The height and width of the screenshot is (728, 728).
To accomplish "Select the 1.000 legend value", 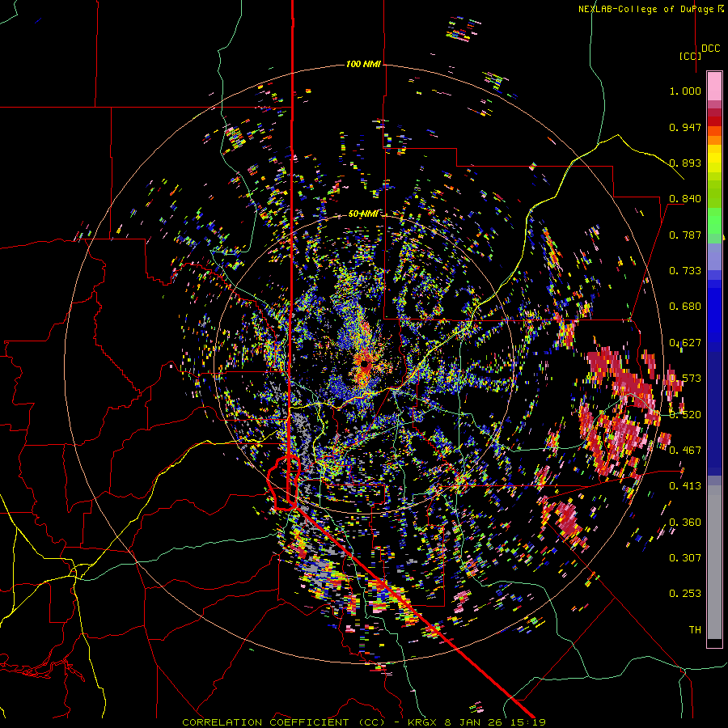I will [x=685, y=91].
